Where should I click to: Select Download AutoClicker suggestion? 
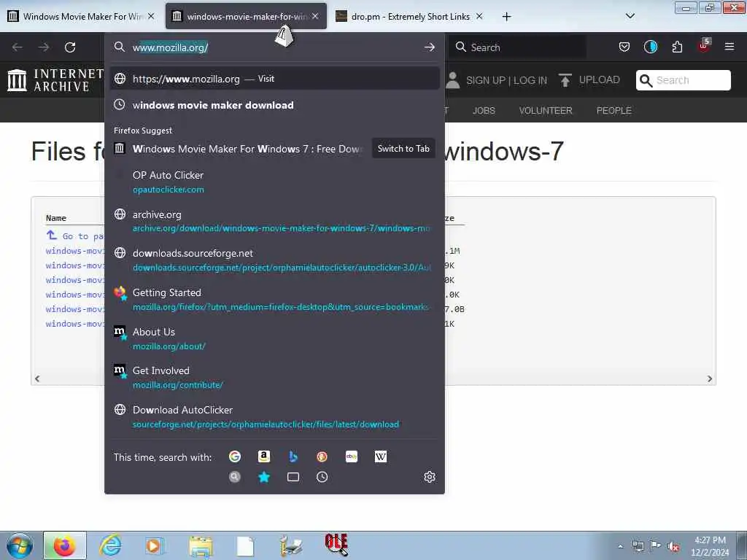pos(274,416)
